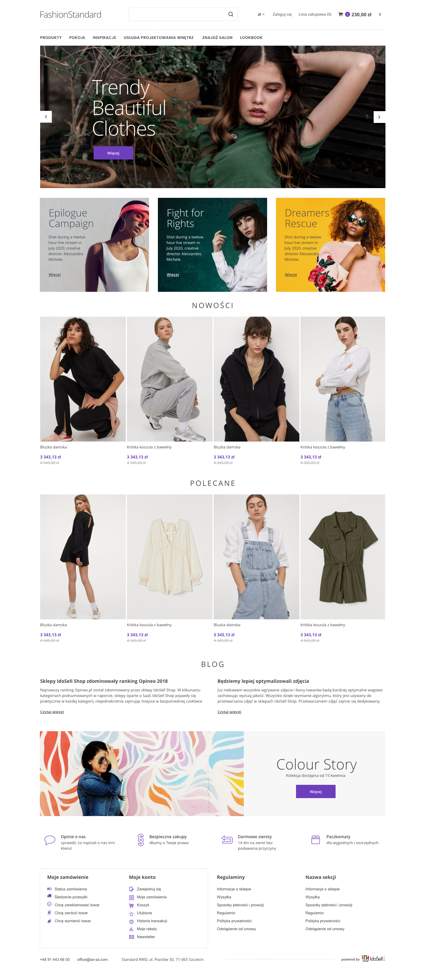Expand cart details chevron beside 230,00 zł

pos(380,14)
